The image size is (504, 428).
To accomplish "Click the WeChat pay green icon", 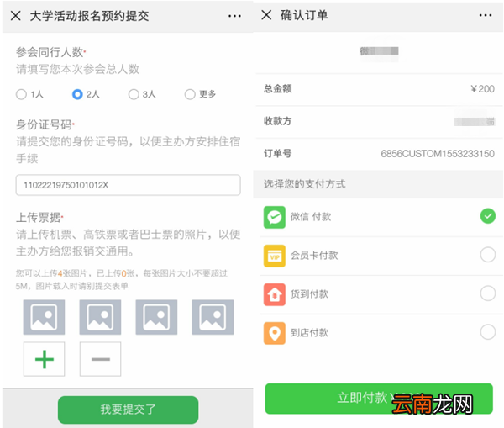I will [275, 217].
